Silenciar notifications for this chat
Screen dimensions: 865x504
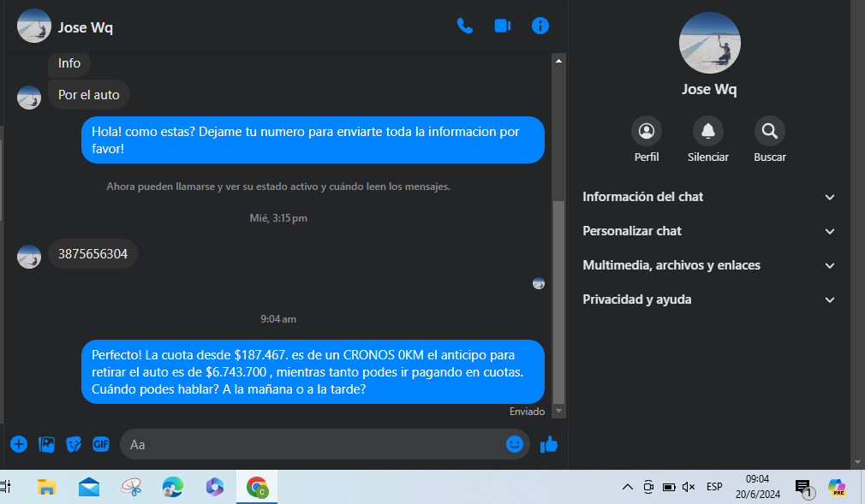(x=708, y=132)
